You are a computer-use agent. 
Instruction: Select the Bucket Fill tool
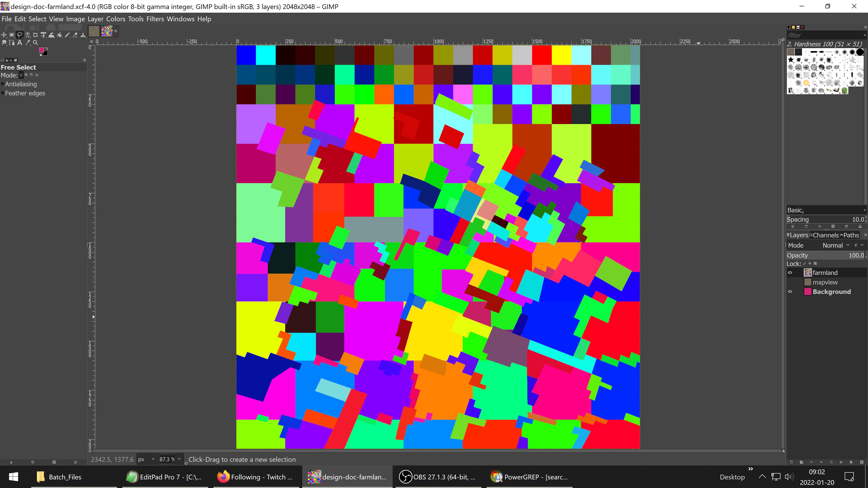coord(59,35)
